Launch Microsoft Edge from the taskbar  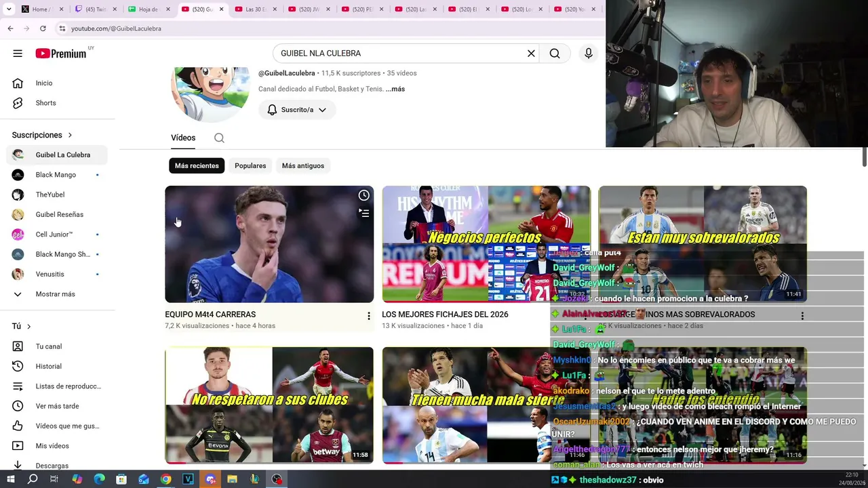99,479
